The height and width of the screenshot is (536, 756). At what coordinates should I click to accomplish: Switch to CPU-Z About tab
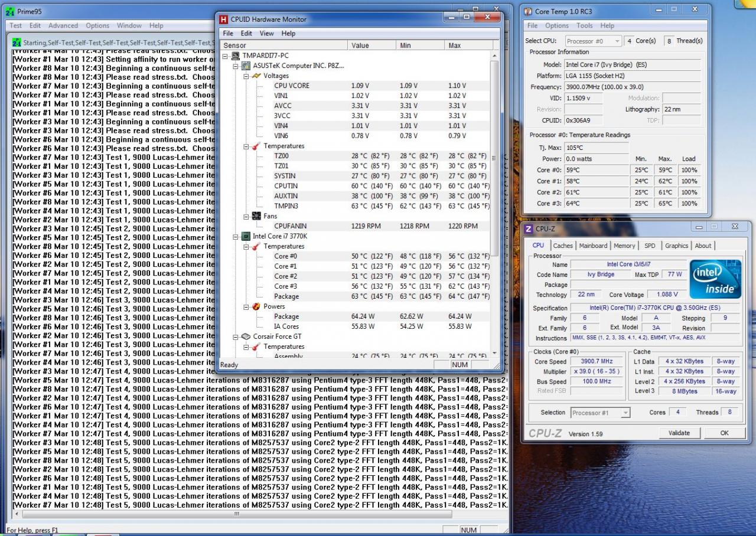coord(703,246)
